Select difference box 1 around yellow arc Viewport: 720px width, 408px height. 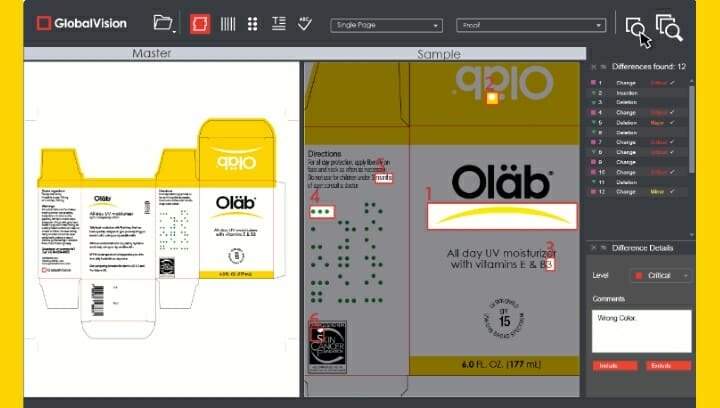pos(502,216)
